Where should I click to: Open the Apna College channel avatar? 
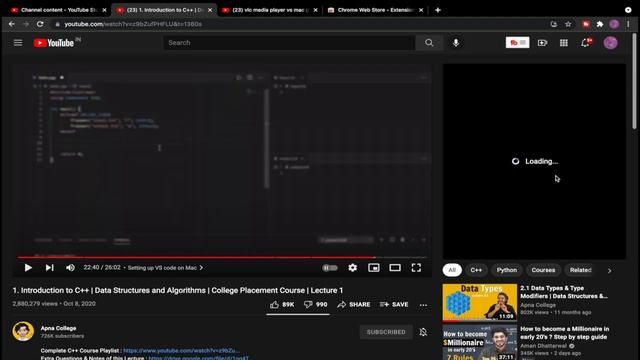[23, 331]
